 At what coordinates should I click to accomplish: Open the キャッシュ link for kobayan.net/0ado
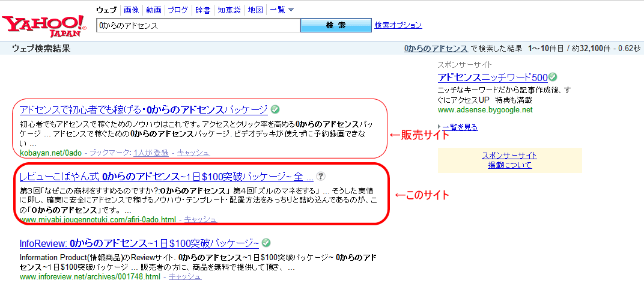coord(193,153)
